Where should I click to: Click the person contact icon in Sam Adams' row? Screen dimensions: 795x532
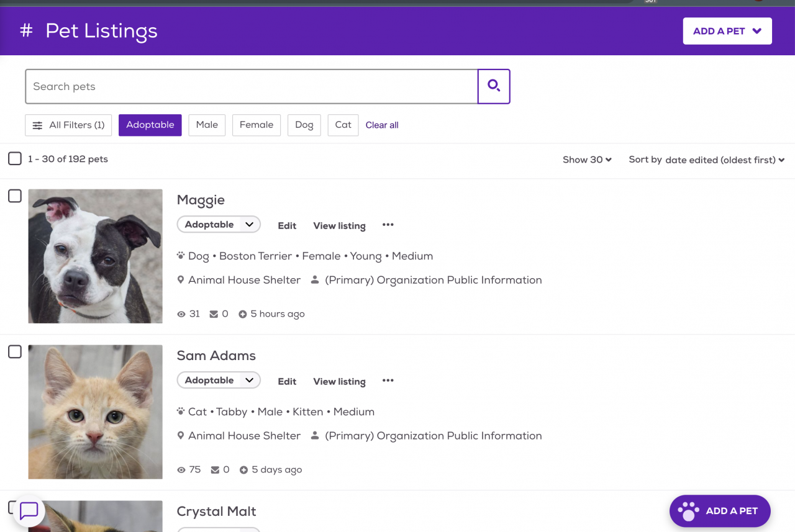pyautogui.click(x=315, y=436)
